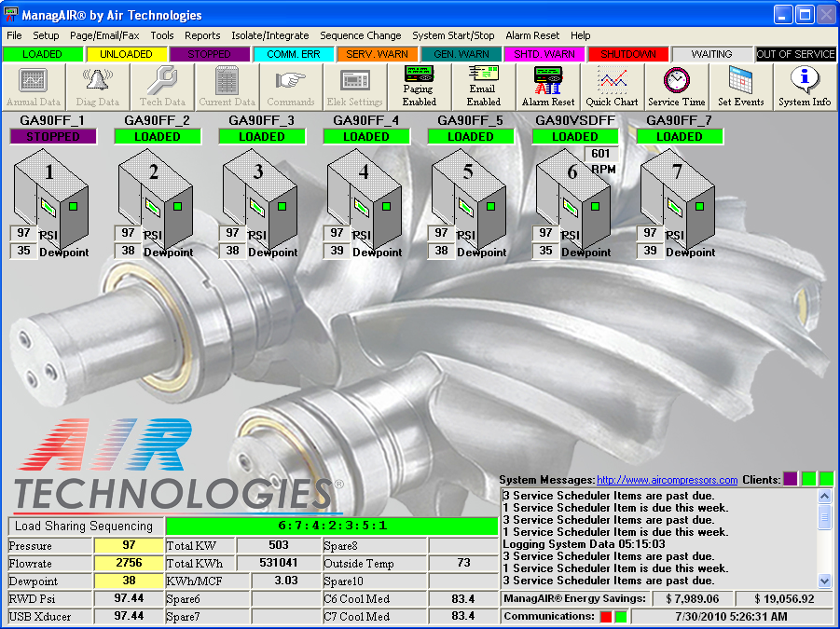Open the Service Time clock icon
This screenshot has width=840, height=629.
click(x=676, y=87)
